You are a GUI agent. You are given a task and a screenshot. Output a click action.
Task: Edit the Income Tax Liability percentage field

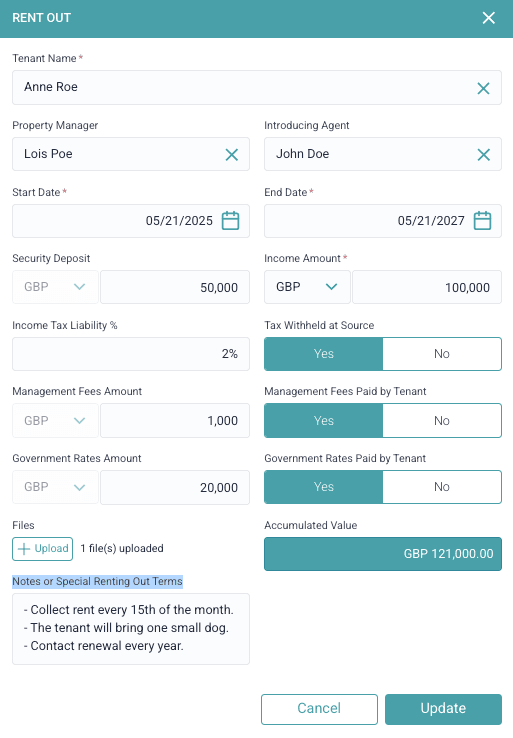(131, 354)
